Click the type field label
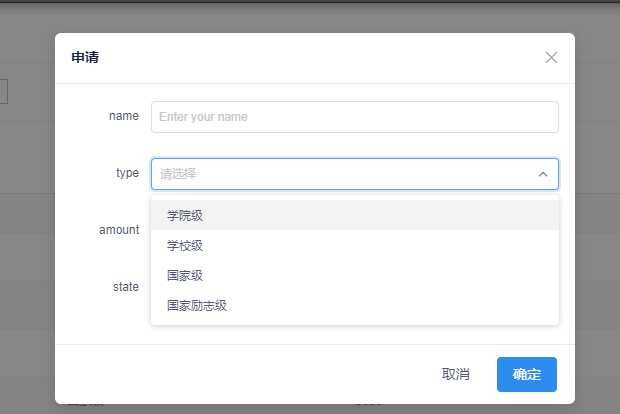Screen dimensions: 620x414 click(x=127, y=173)
